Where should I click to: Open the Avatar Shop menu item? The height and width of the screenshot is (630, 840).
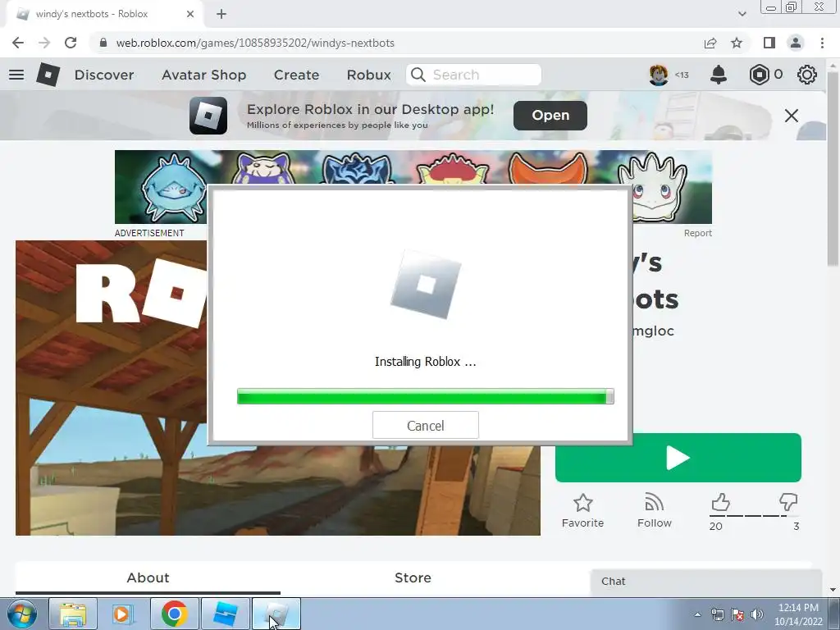pyautogui.click(x=204, y=75)
